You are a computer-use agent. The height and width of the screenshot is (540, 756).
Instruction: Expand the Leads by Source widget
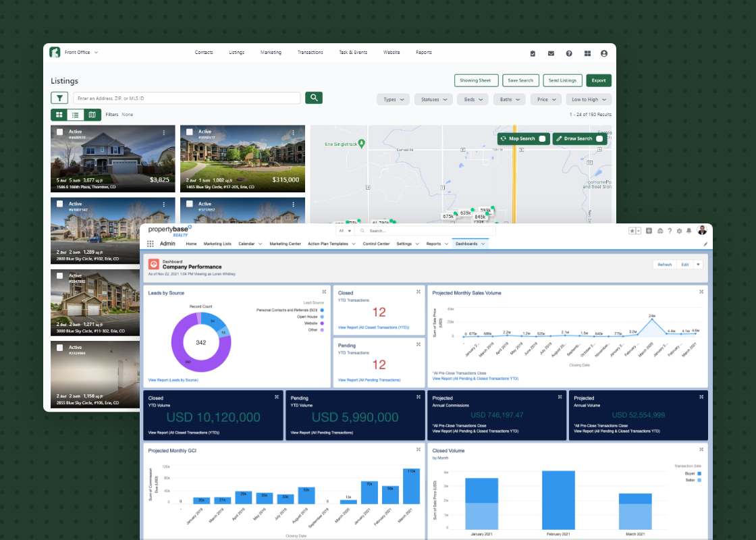pyautogui.click(x=324, y=292)
